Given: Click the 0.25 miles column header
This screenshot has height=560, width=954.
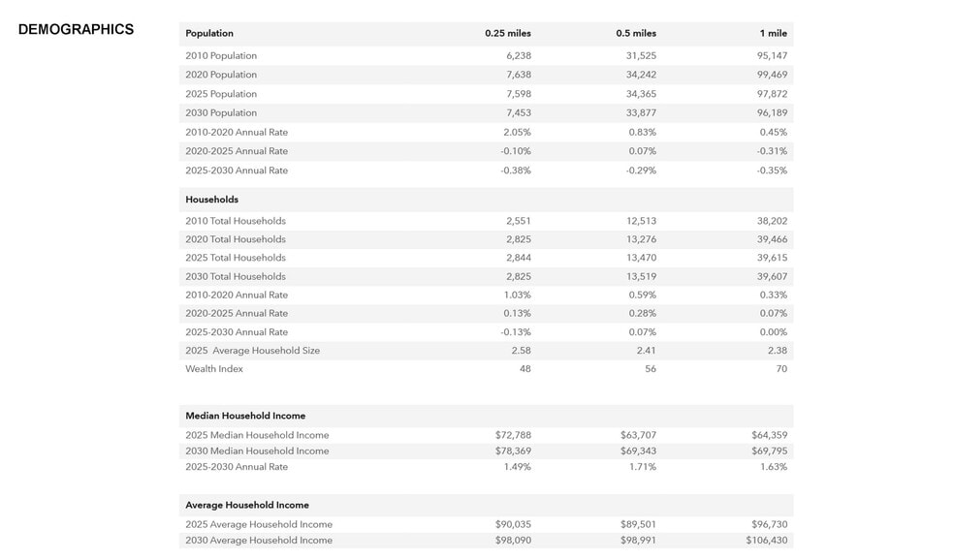Looking at the screenshot, I should [x=508, y=34].
